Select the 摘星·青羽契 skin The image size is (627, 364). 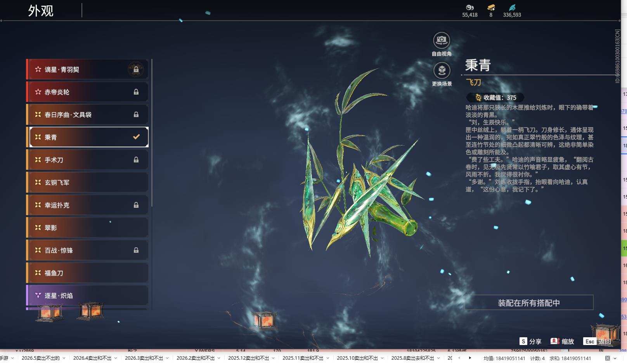(x=87, y=69)
